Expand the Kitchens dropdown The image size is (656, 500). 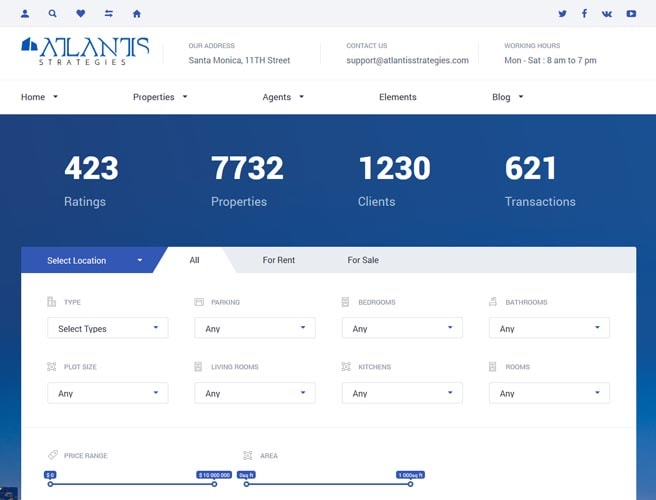[x=402, y=393]
